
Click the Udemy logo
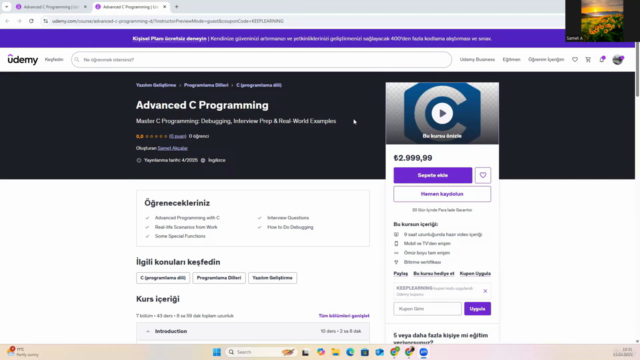pyautogui.click(x=23, y=60)
